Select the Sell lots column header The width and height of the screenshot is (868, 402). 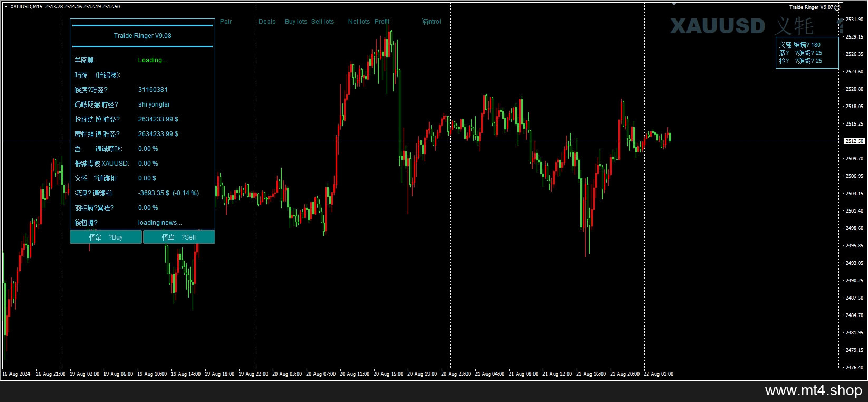(322, 22)
